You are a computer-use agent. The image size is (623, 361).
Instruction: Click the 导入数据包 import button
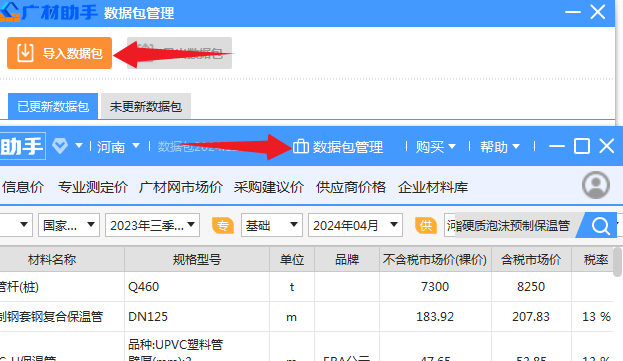point(59,53)
